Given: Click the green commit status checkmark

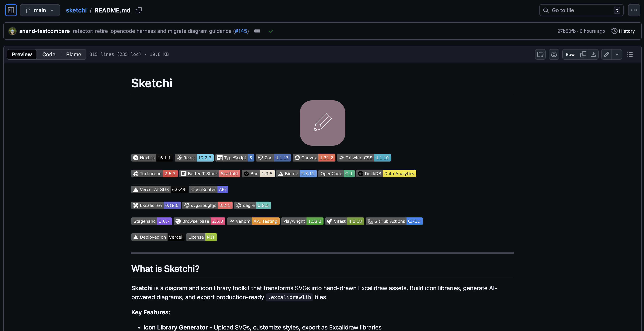Looking at the screenshot, I should tap(271, 31).
